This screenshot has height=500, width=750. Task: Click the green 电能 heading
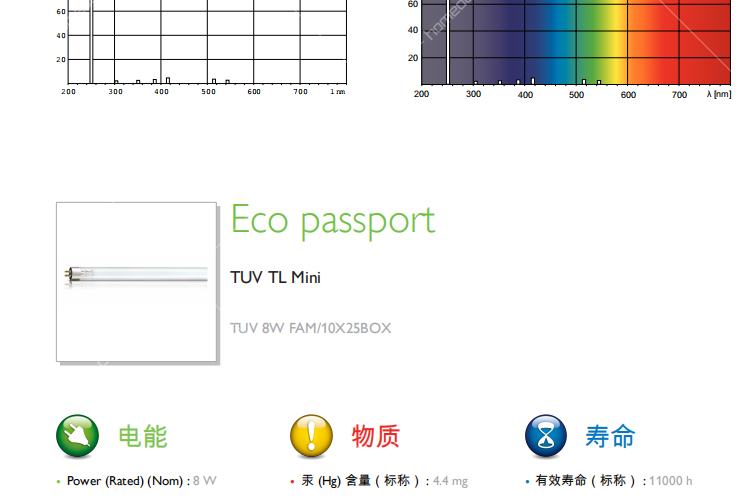click(x=143, y=436)
